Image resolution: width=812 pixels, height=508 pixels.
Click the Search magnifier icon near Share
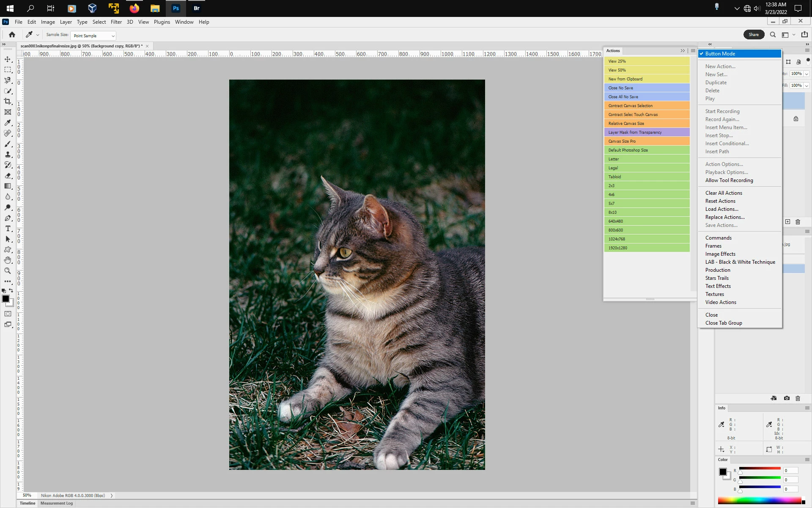[x=773, y=35]
